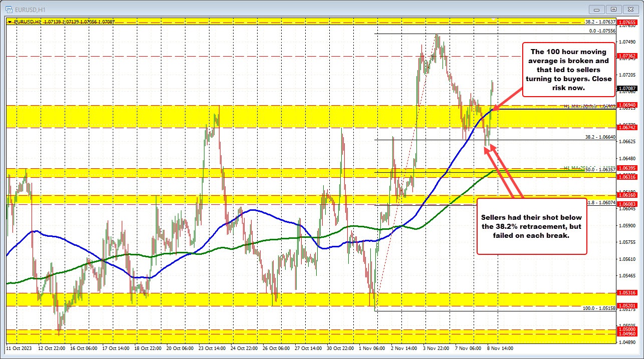Screen dimensions: 644x359
Task: Click the 1.05465 price scale tick
Action: (x=627, y=275)
